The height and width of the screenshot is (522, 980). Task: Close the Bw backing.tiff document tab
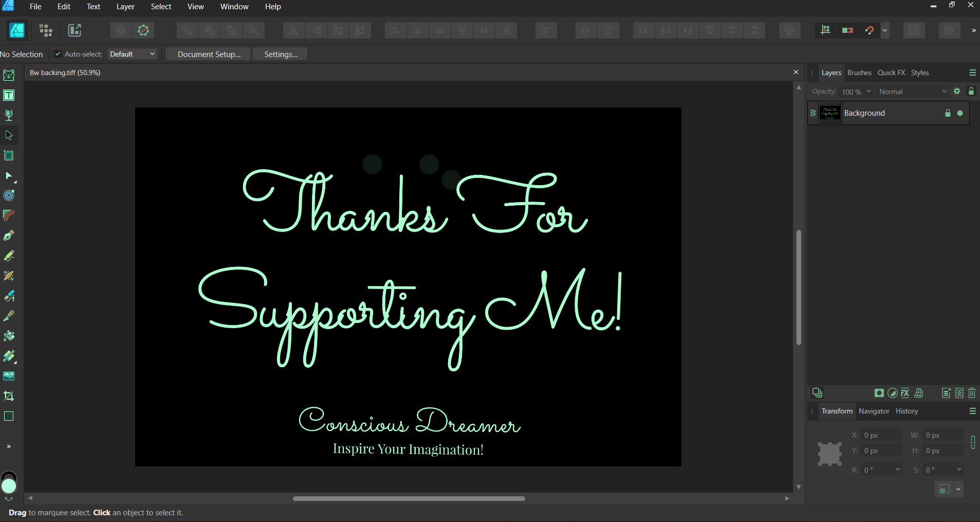796,72
